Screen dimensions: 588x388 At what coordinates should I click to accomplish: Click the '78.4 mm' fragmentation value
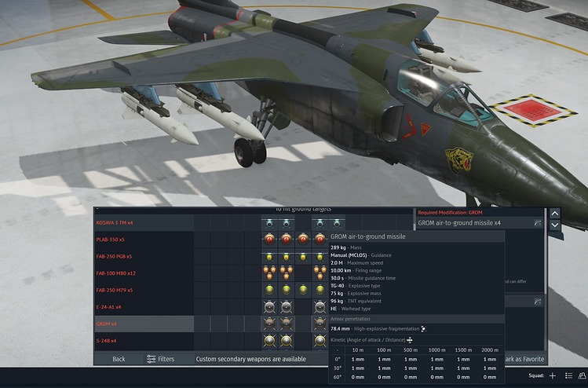(340, 329)
